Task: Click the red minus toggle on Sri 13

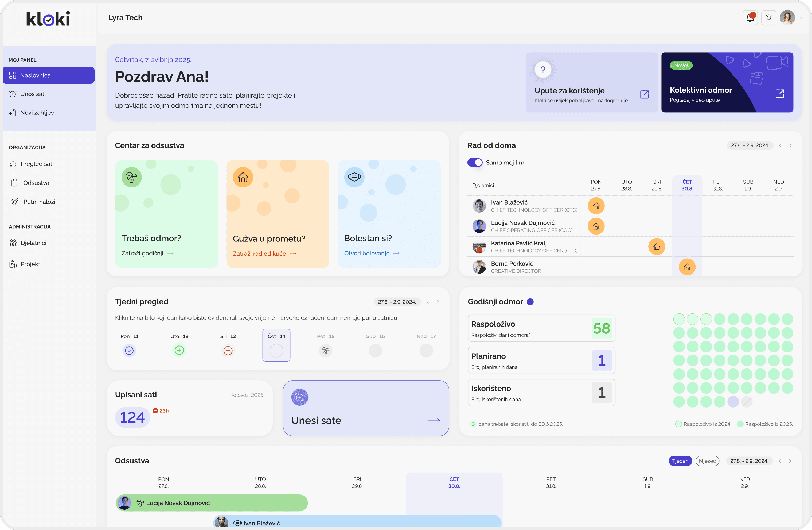Action: (228, 350)
